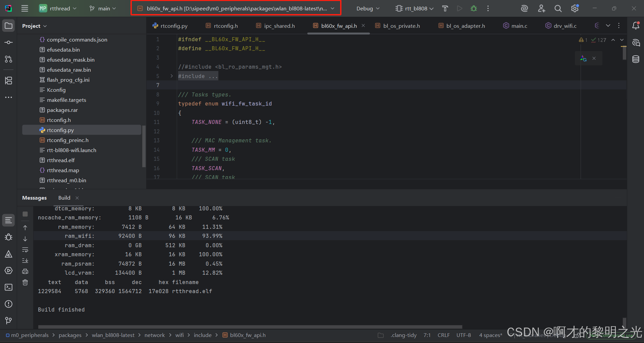Select Kconfig in the project tree
Image resolution: width=644 pixels, height=343 pixels.
[x=56, y=90]
